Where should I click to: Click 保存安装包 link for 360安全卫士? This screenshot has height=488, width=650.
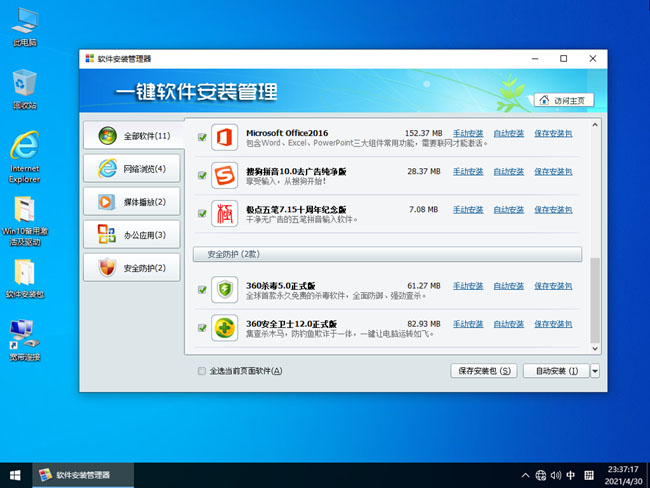click(x=553, y=324)
